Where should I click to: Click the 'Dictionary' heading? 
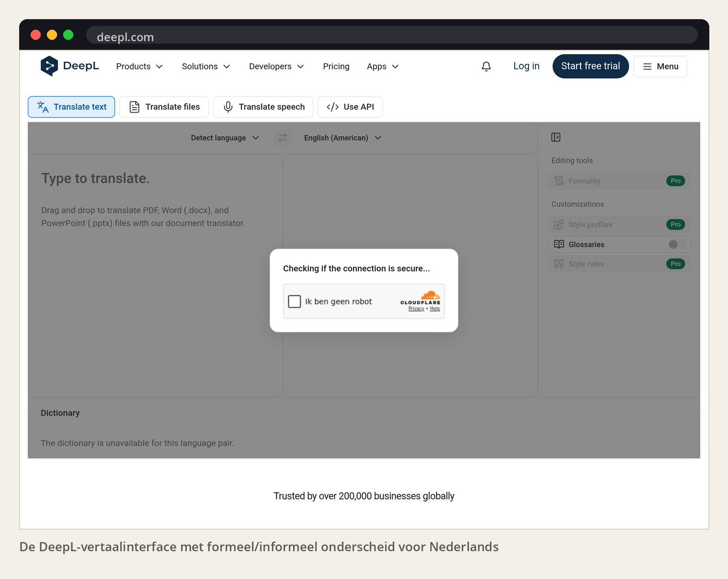(60, 413)
